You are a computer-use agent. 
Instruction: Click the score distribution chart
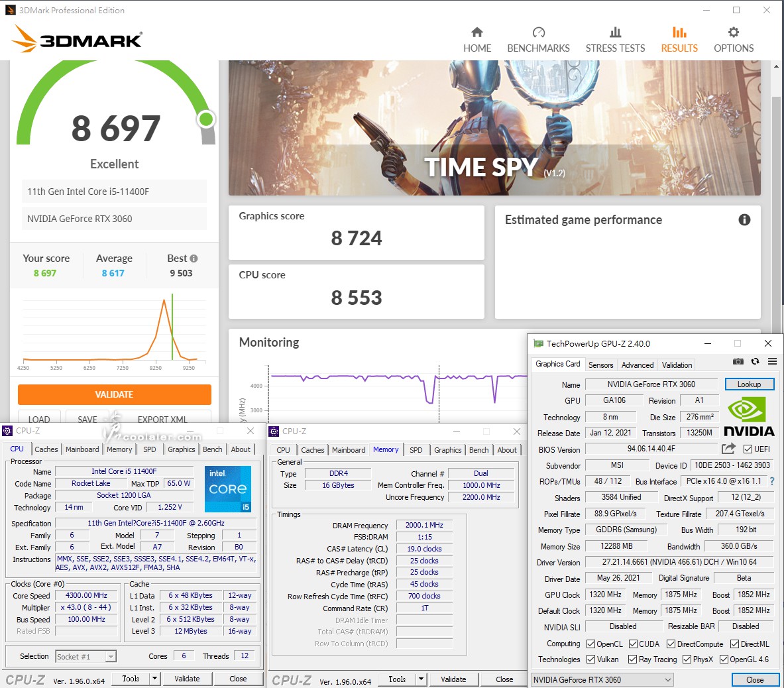point(114,332)
